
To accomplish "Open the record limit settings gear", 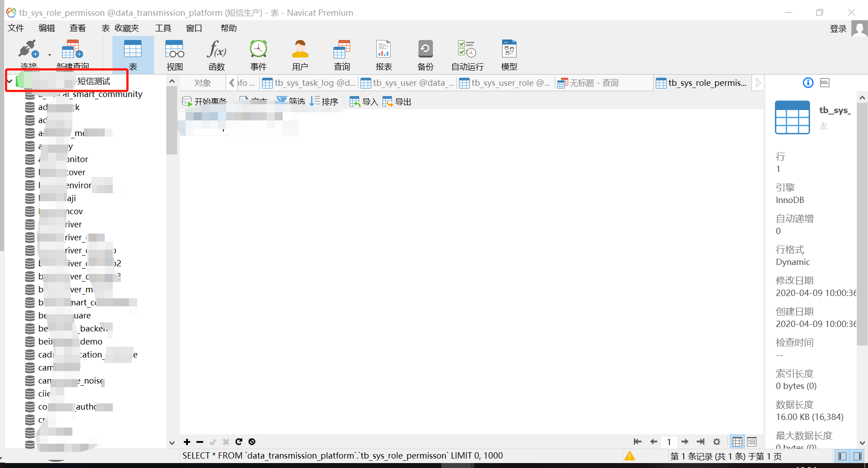I will (x=717, y=442).
